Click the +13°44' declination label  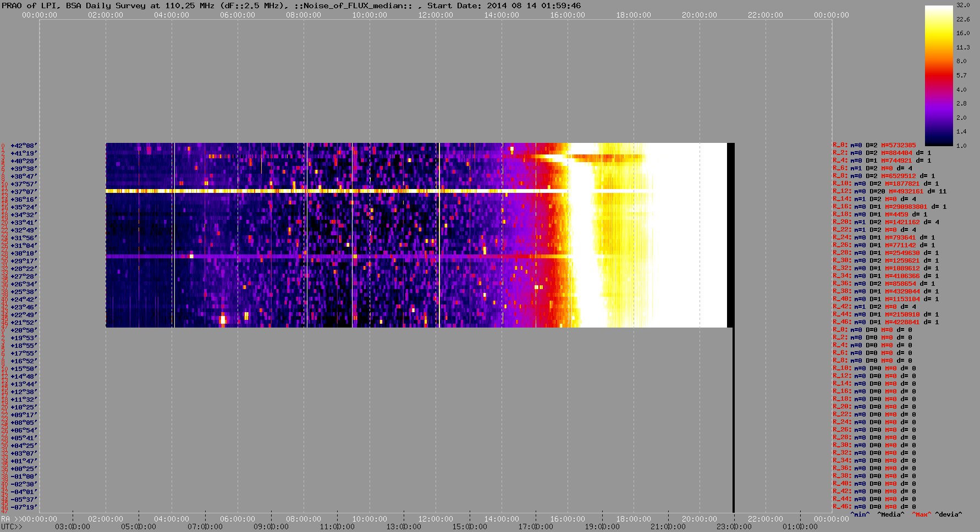24,384
